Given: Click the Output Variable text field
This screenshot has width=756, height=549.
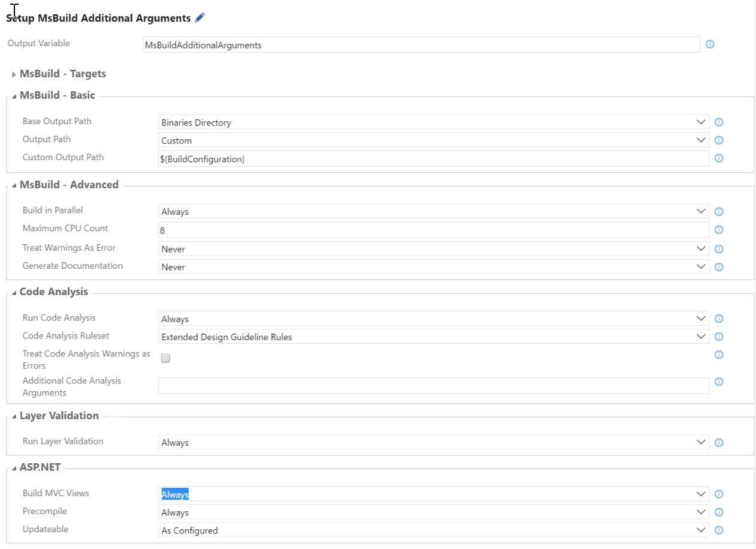Looking at the screenshot, I should click(x=420, y=44).
